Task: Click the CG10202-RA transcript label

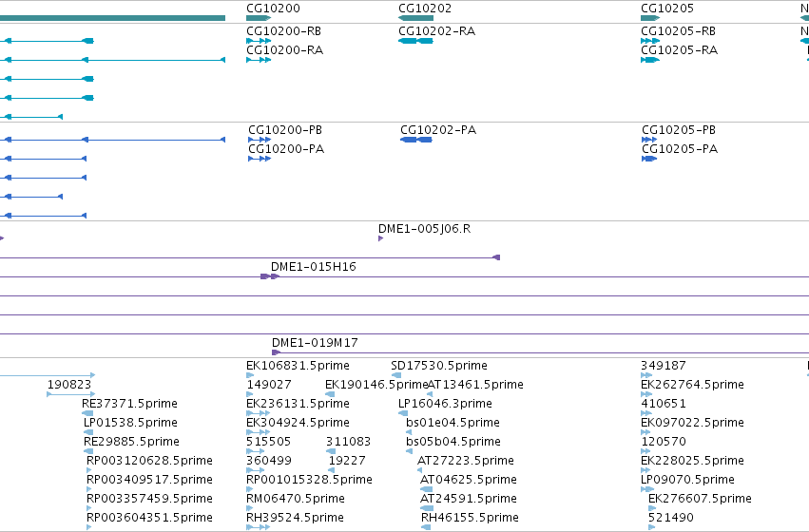Action: click(x=436, y=31)
